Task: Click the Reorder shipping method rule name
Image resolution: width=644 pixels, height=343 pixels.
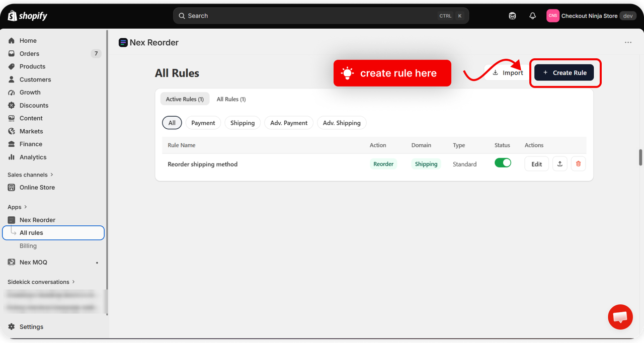Action: pyautogui.click(x=202, y=164)
